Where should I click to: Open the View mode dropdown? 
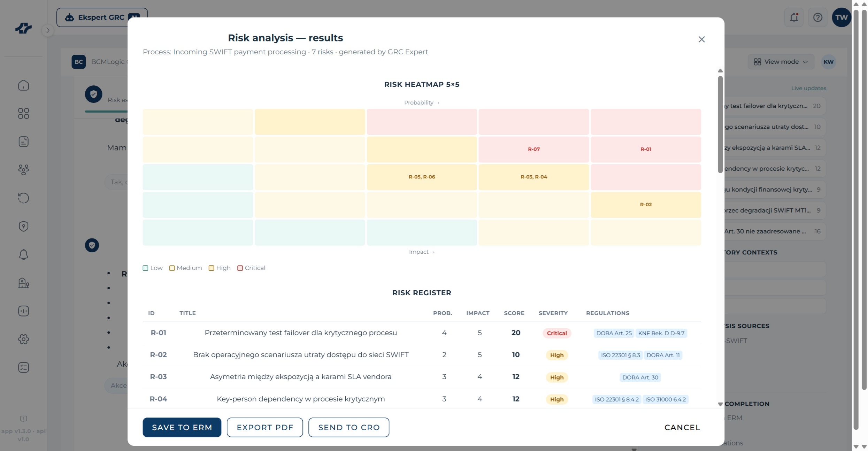point(781,62)
